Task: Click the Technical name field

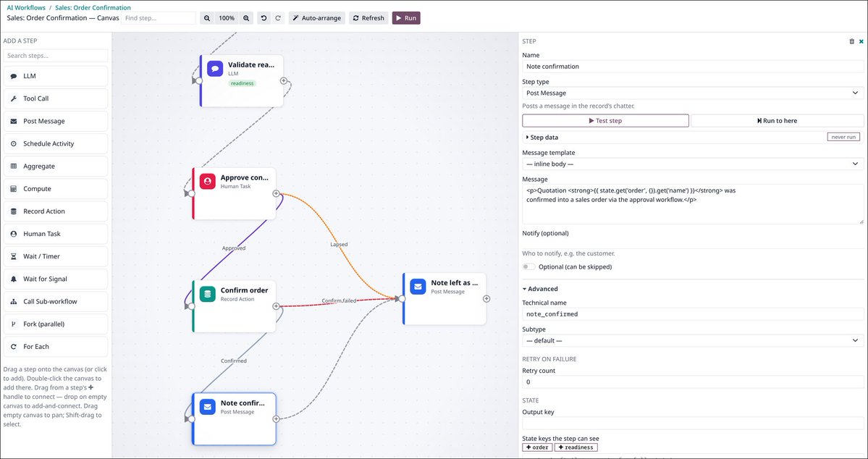Action: click(x=693, y=314)
